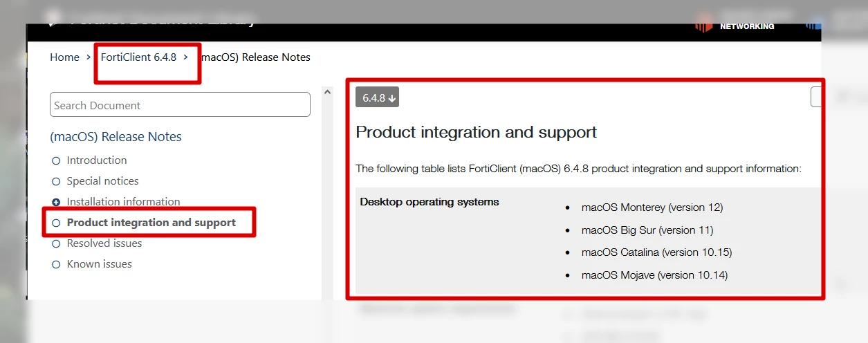868x343 pixels.
Task: Click the circle bullet beside Special notices
Action: (56, 181)
